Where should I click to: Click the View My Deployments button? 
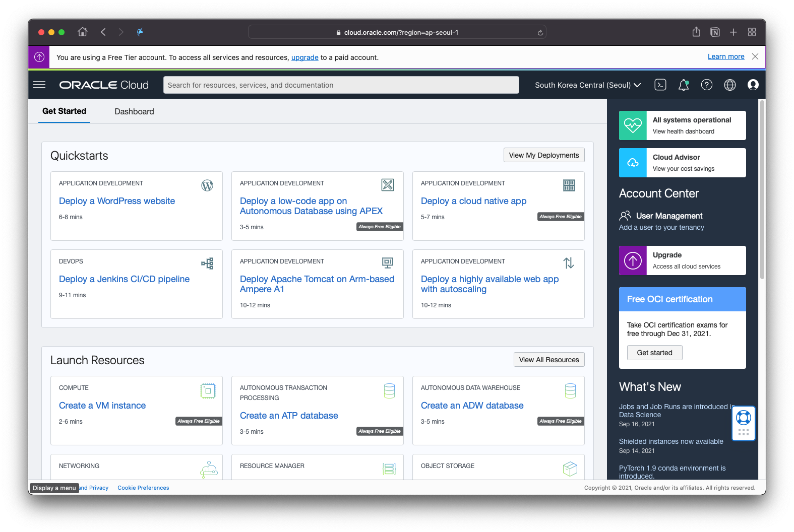click(544, 155)
